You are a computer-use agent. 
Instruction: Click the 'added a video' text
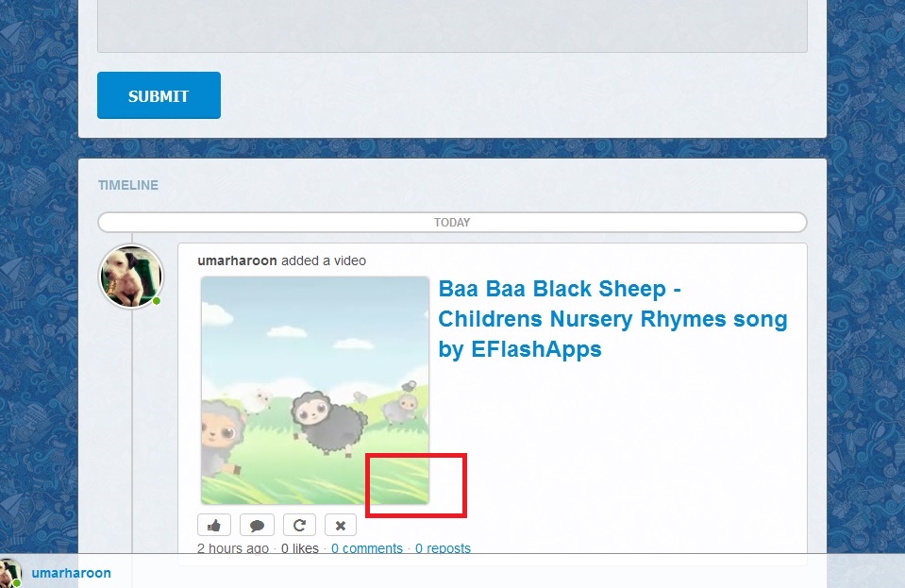tap(323, 260)
